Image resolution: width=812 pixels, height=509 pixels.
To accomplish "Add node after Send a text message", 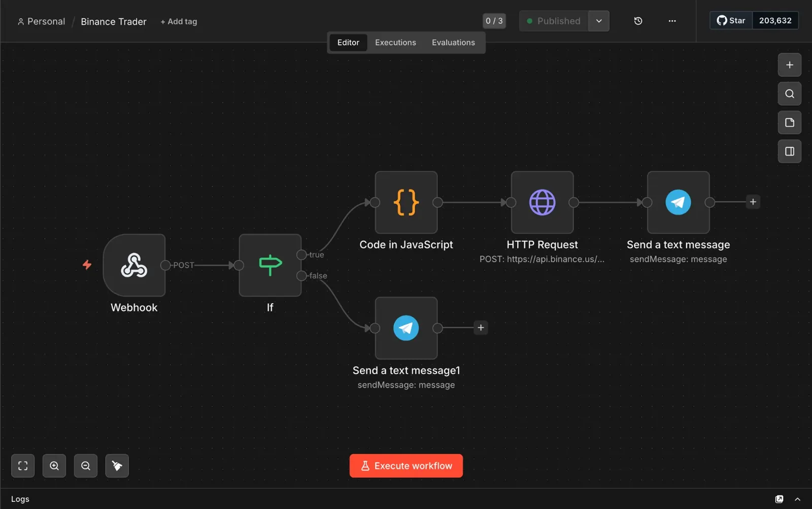I will point(753,202).
